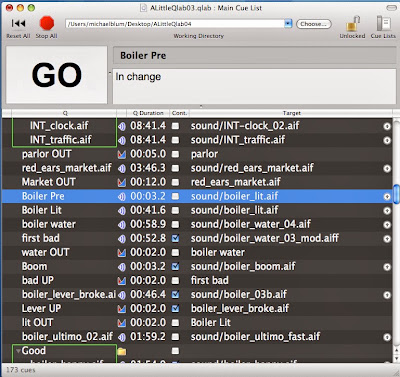400x377 pixels.
Task: Click fade cue icon for water OUT
Action: [x=122, y=252]
